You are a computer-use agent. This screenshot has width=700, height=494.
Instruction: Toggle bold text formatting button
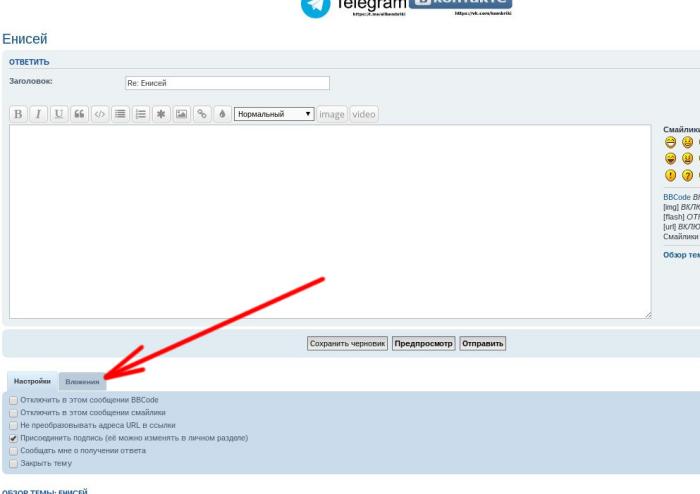tap(18, 114)
